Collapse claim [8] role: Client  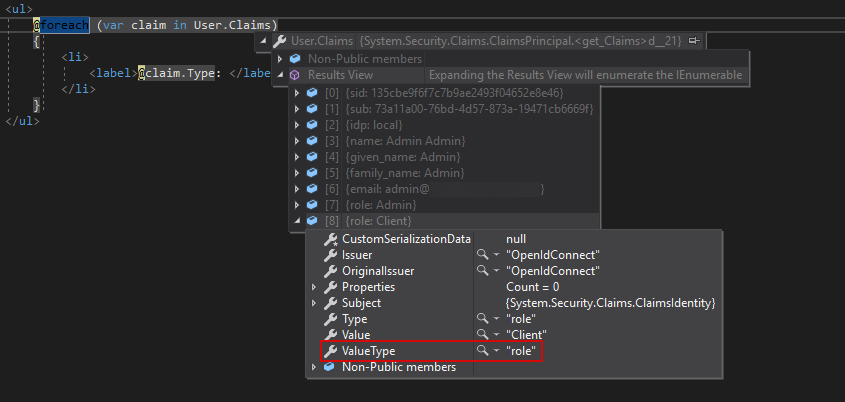(296, 221)
